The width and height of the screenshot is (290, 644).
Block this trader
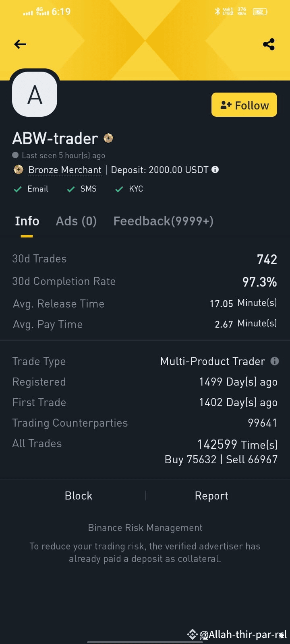pyautogui.click(x=79, y=496)
